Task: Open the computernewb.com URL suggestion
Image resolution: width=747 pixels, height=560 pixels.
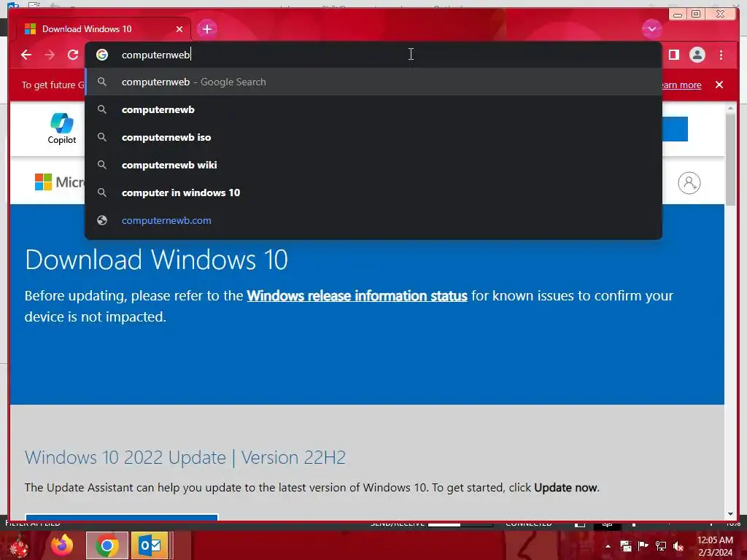Action: (x=373, y=220)
